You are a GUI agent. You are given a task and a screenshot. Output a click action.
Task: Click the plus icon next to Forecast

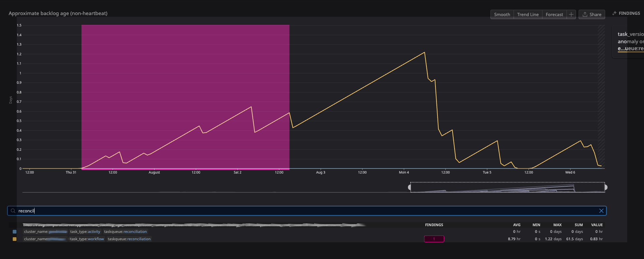(571, 14)
